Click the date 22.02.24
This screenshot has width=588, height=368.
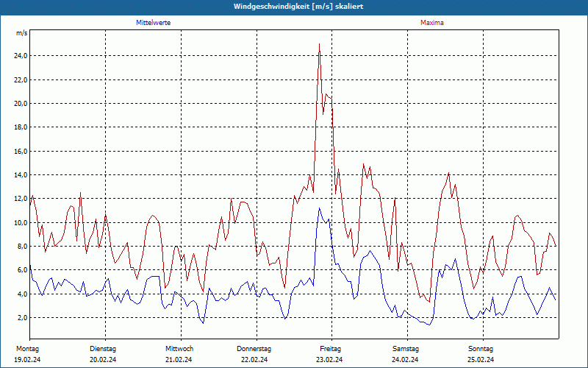pos(254,360)
